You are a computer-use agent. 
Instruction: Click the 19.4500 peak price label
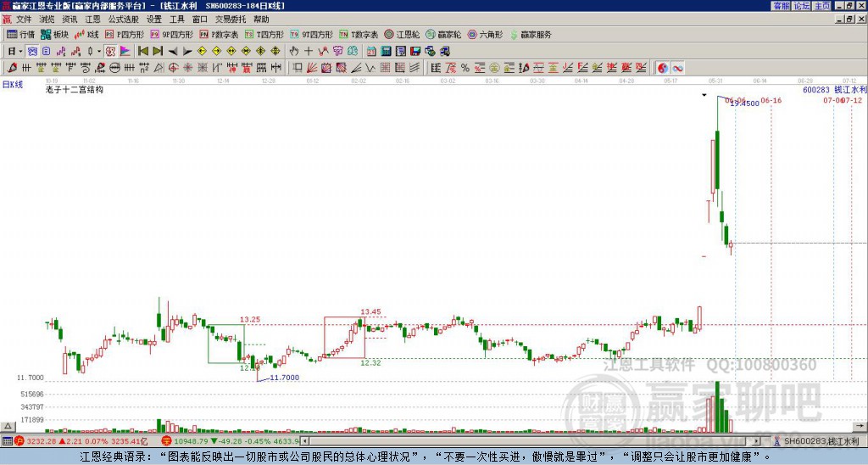click(x=745, y=104)
